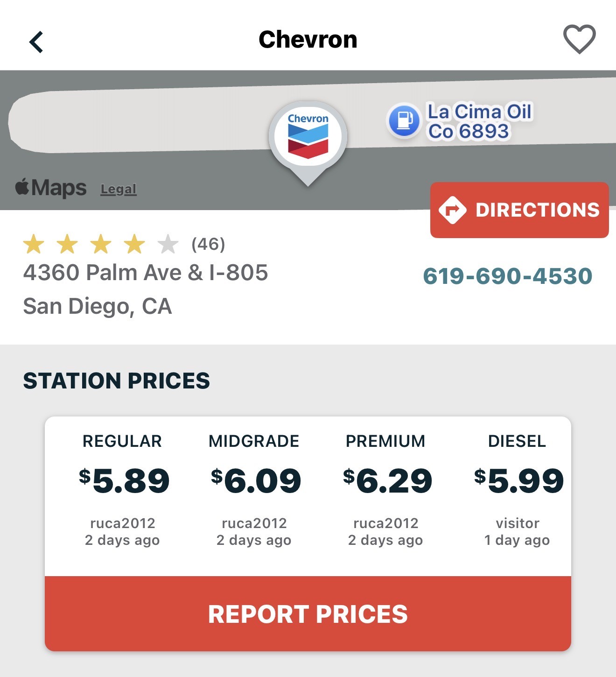Select the Diesel $5.99 price
The image size is (616, 677).
pos(518,481)
